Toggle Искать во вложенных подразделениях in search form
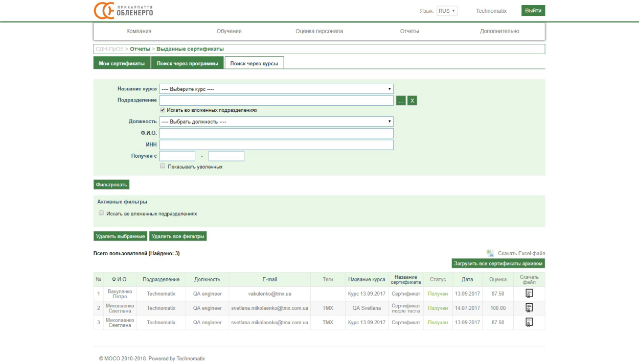Image resolution: width=639 pixels, height=364 pixels. click(x=163, y=110)
